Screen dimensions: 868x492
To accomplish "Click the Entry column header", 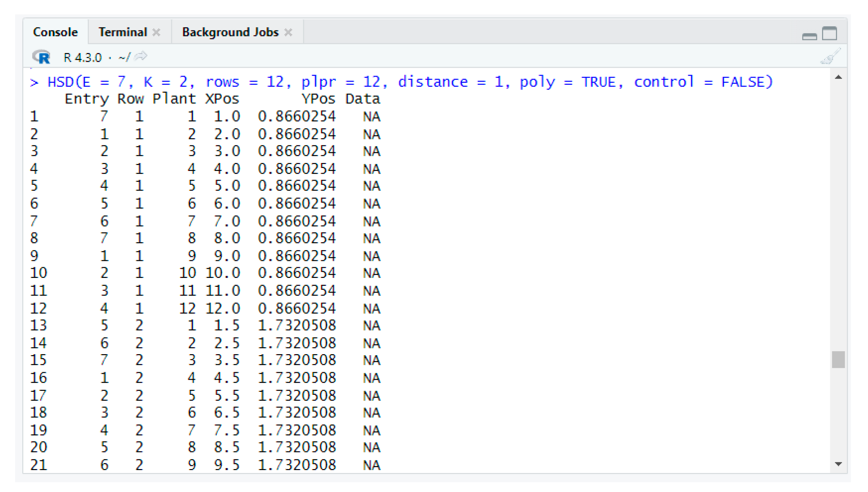I will coord(86,99).
